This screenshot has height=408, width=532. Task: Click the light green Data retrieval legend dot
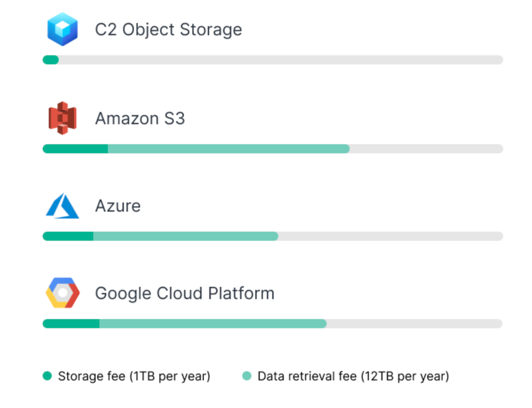[247, 376]
